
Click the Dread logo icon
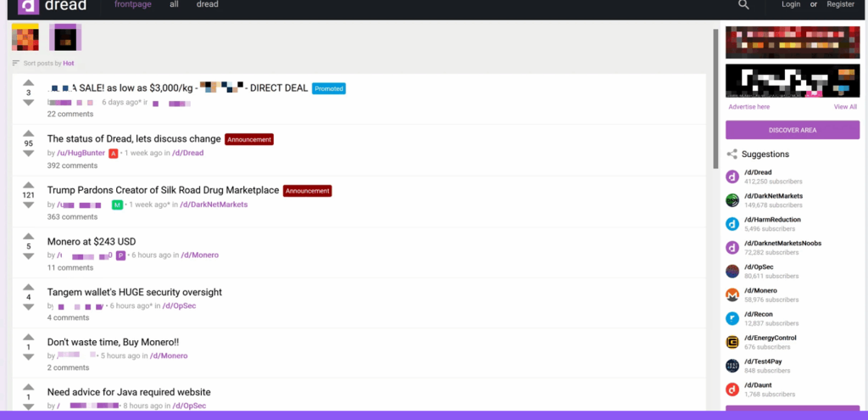(x=29, y=6)
